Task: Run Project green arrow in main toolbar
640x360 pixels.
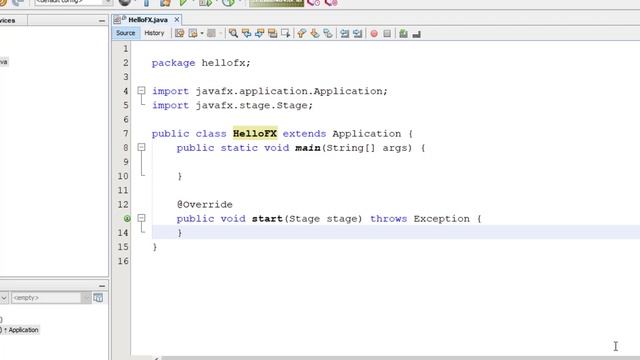Action: coord(183,2)
